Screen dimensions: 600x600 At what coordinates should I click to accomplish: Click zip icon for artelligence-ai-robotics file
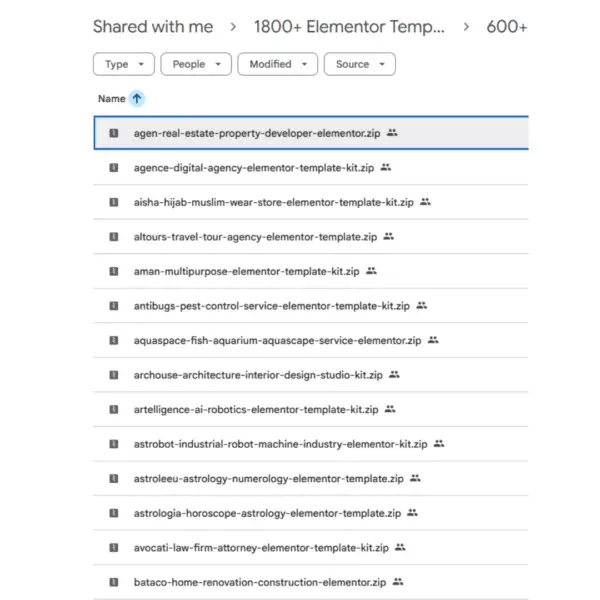[114, 409]
